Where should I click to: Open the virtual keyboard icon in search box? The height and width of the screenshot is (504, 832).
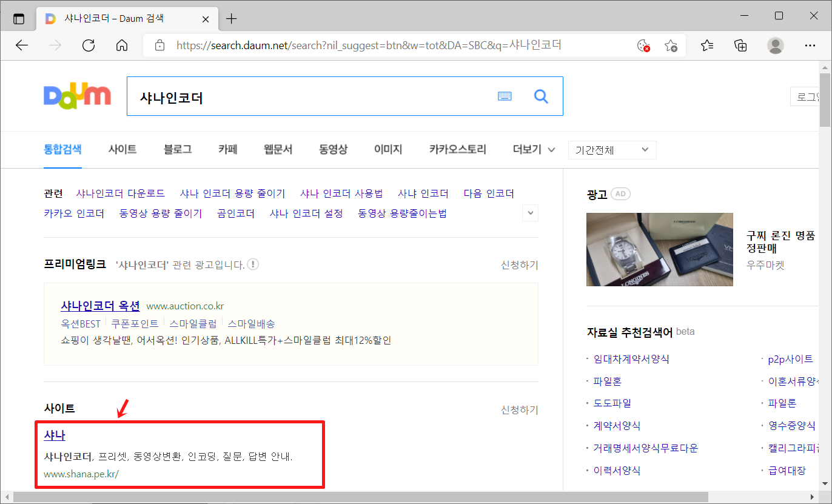coord(505,96)
